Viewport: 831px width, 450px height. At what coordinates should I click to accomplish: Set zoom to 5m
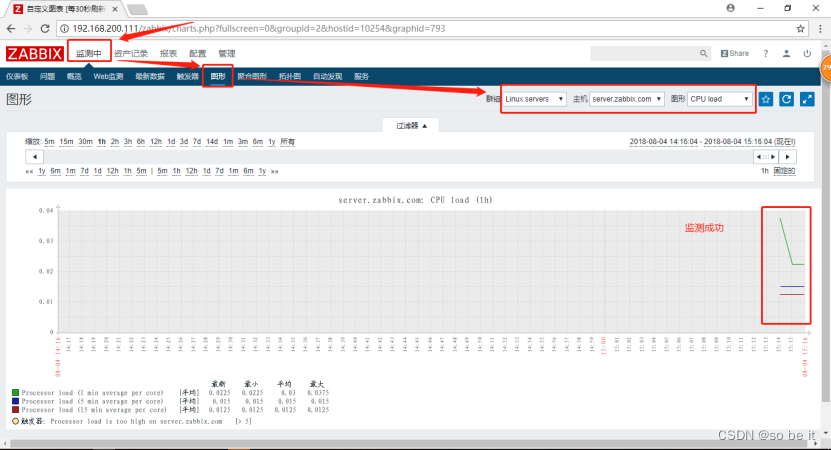(x=49, y=142)
